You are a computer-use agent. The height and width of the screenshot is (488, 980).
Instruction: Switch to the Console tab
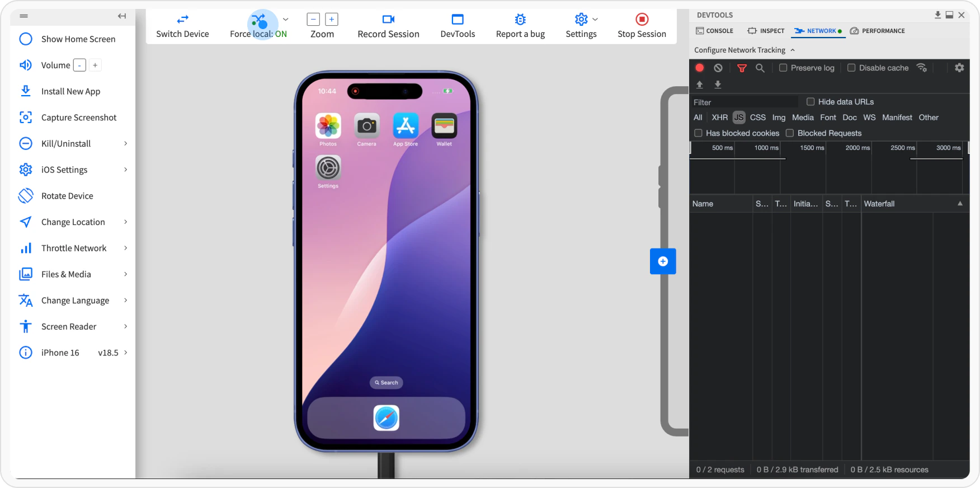coord(715,31)
